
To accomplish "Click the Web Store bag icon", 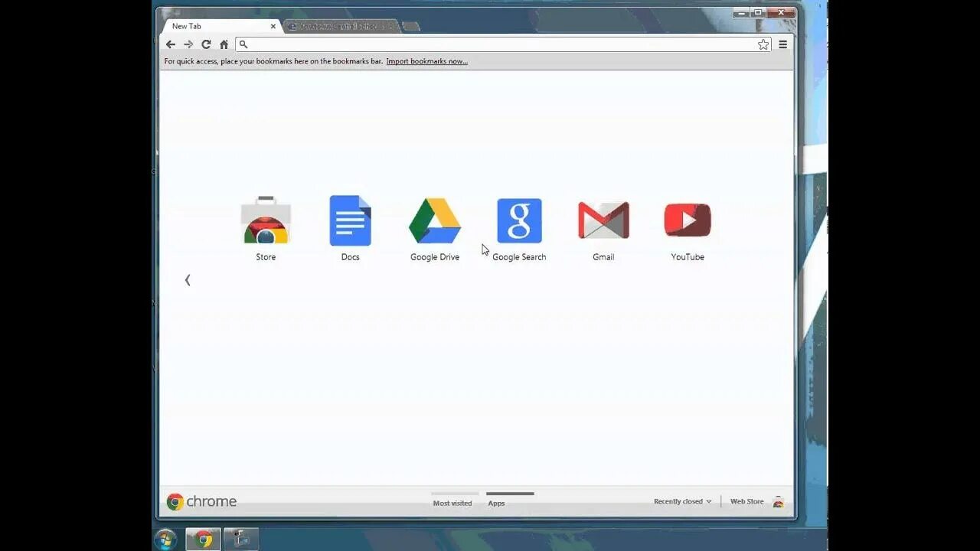I will click(778, 502).
